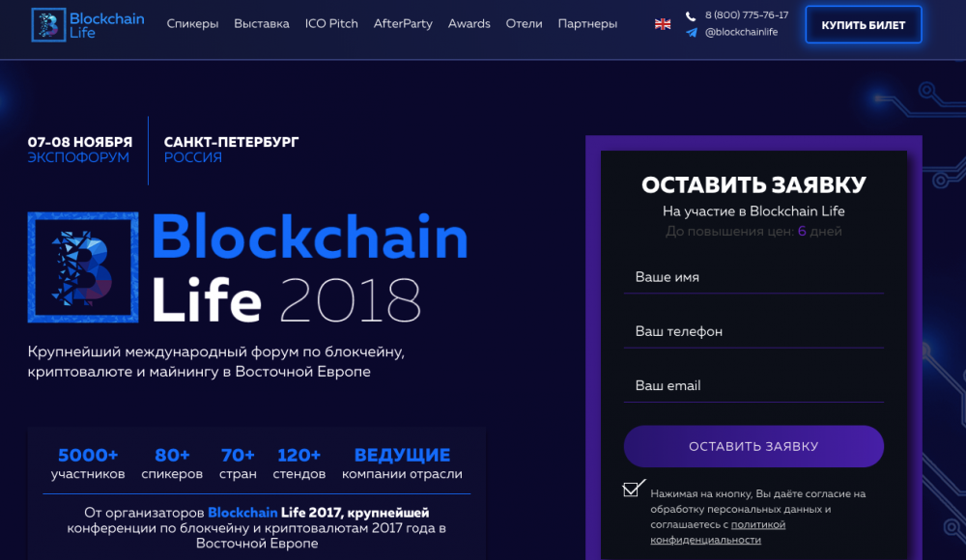The width and height of the screenshot is (966, 560).
Task: Click the Blockchain Life header logo
Action: click(x=88, y=25)
